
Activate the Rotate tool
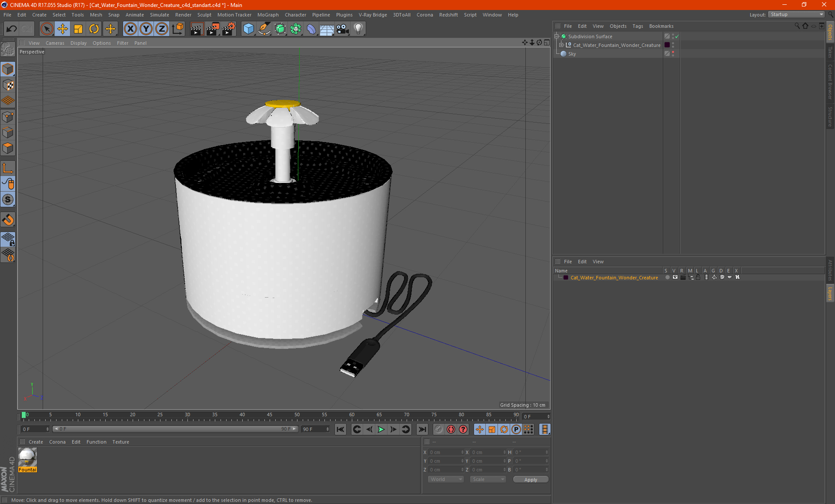(94, 29)
